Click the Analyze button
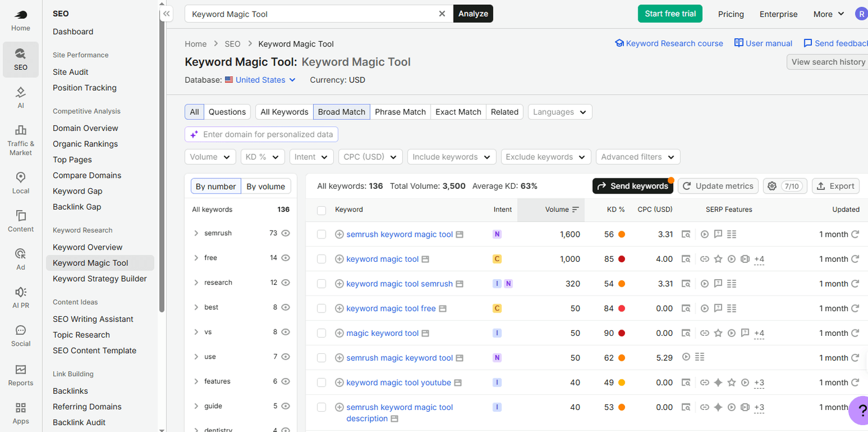This screenshot has width=868, height=432. point(473,14)
